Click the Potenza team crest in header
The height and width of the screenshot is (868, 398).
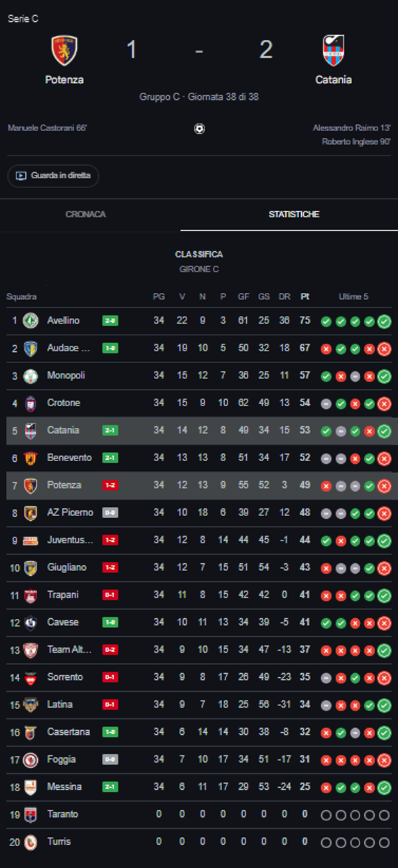[x=64, y=50]
